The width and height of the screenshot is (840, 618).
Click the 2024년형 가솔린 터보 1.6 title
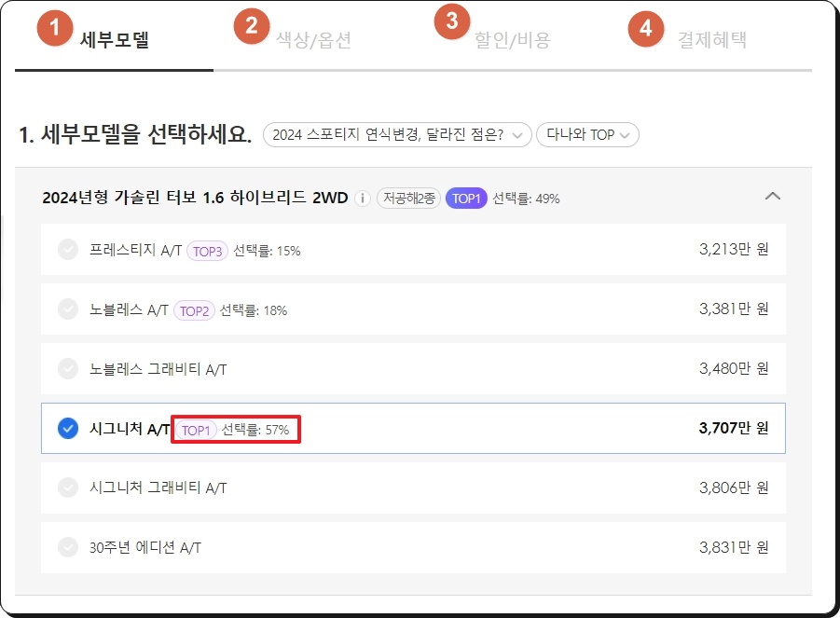195,198
